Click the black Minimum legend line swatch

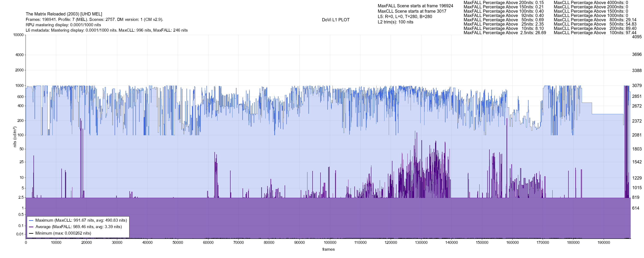click(31, 233)
